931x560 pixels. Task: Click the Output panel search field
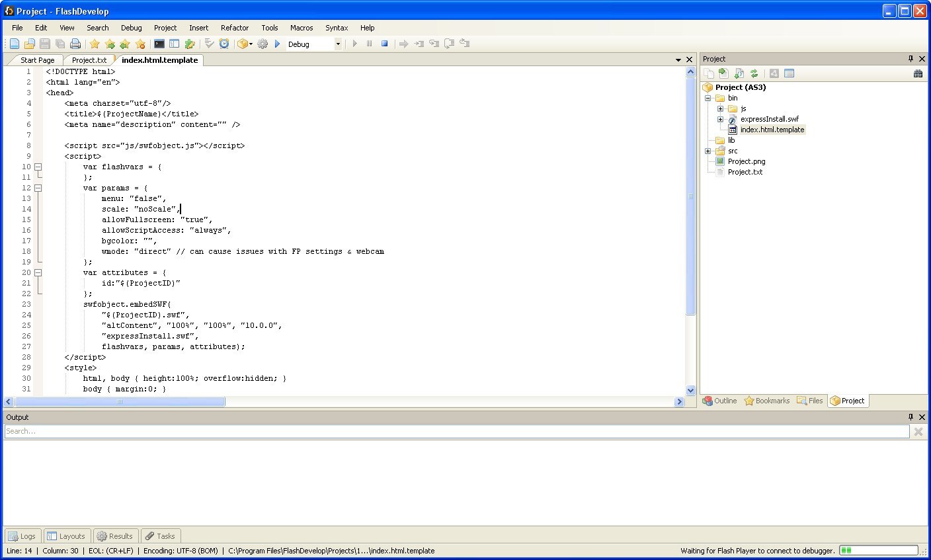tap(456, 431)
